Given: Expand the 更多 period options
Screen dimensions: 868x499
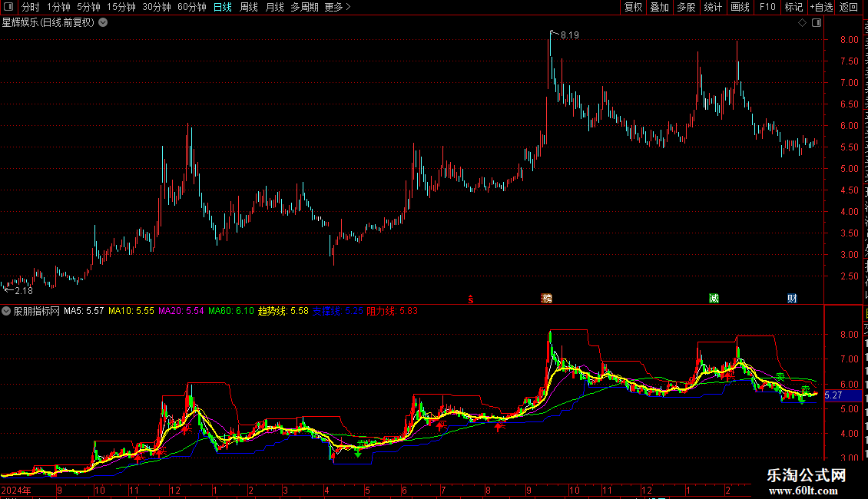Looking at the screenshot, I should [x=338, y=7].
